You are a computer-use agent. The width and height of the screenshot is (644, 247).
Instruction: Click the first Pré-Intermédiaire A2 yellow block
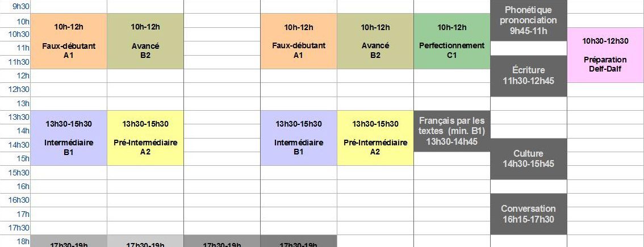click(145, 138)
